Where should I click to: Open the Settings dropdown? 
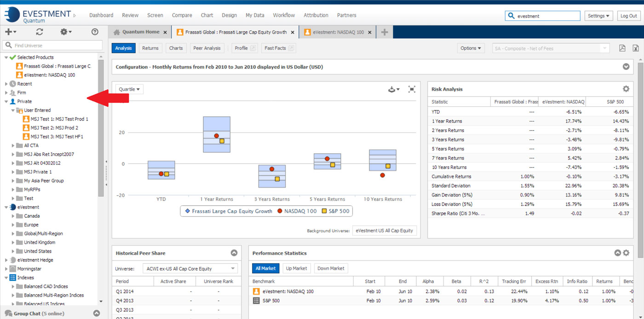[x=599, y=16]
